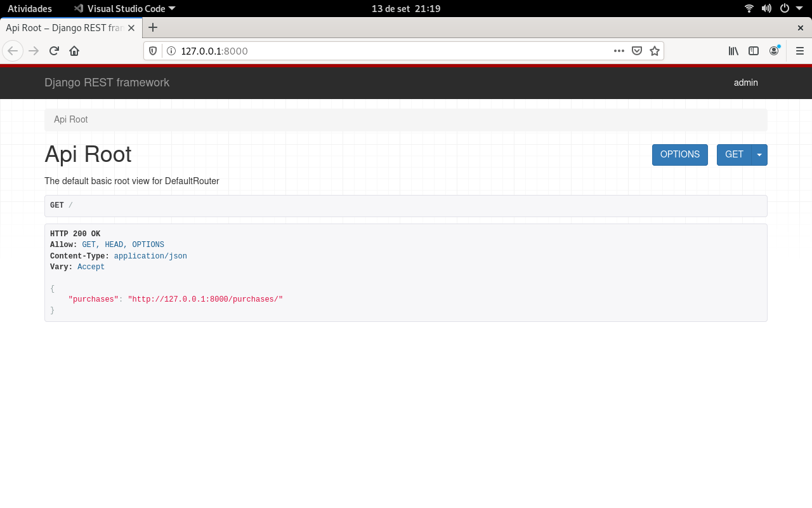Open the power system menu icon
The width and height of the screenshot is (812, 508).
785,8
